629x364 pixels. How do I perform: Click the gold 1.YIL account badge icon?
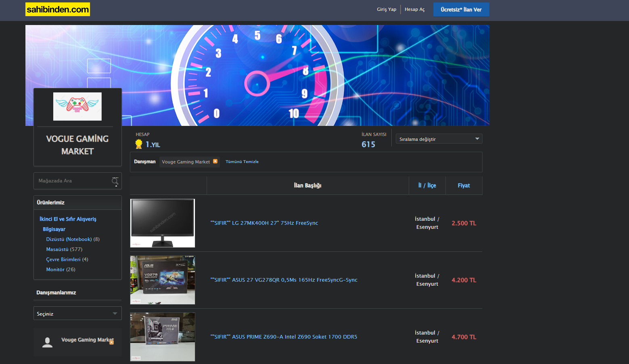pos(139,144)
